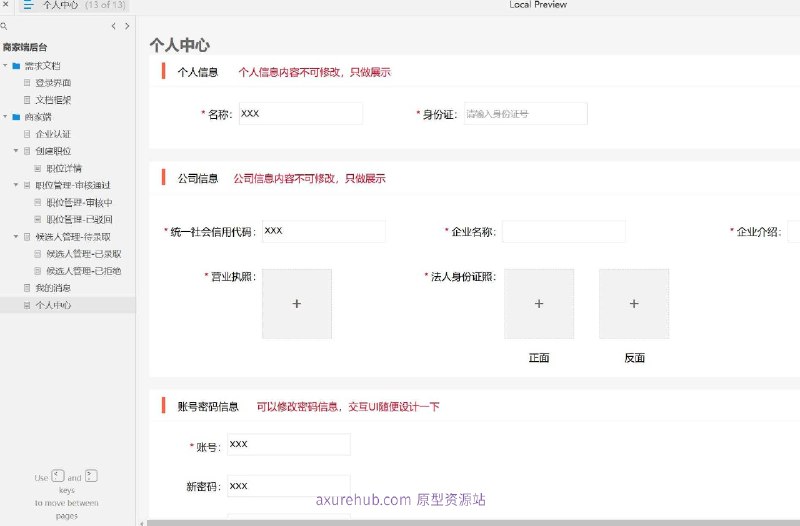Click the Local Preview title text
This screenshot has height=526, width=800.
pos(538,5)
